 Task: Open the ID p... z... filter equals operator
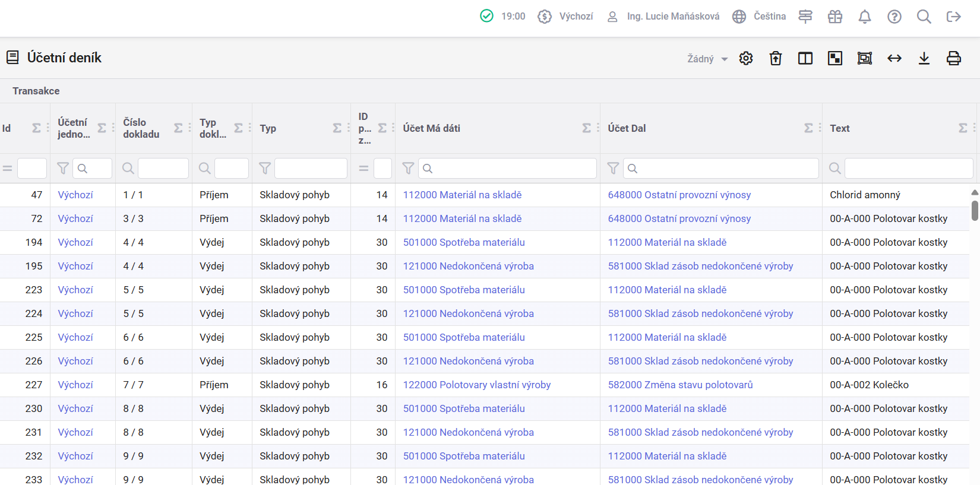pyautogui.click(x=364, y=169)
